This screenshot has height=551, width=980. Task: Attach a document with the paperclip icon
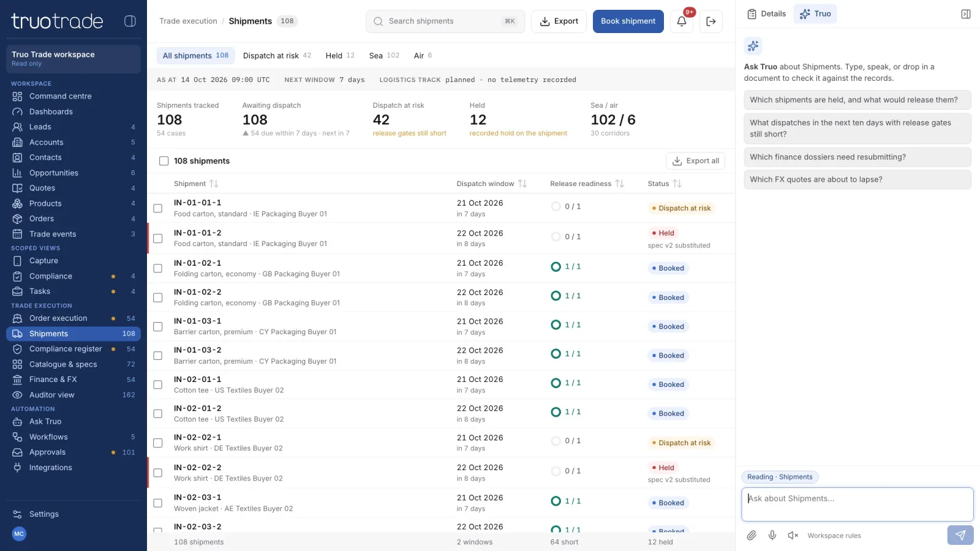point(752,535)
